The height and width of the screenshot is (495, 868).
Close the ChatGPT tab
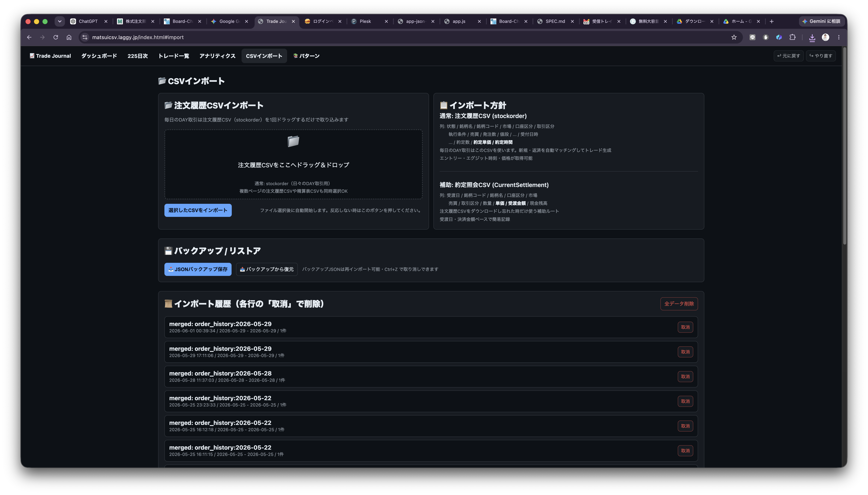point(106,21)
